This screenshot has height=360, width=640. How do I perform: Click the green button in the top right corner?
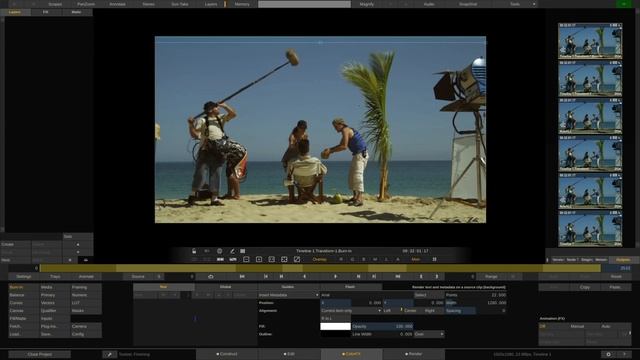624,4
